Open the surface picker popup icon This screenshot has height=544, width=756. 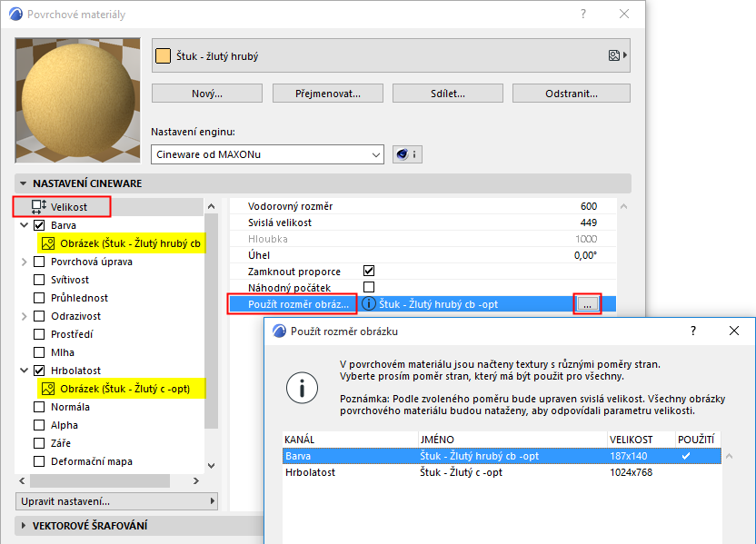(x=618, y=55)
